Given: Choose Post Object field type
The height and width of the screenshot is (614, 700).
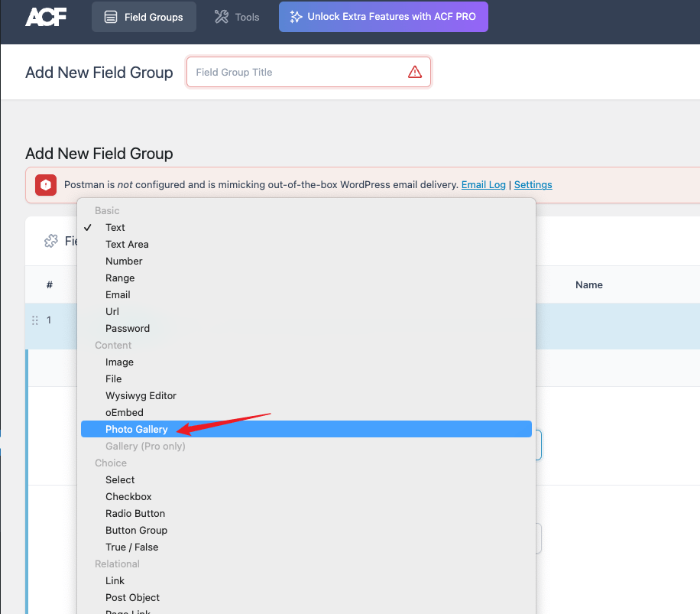Looking at the screenshot, I should 306,597.
